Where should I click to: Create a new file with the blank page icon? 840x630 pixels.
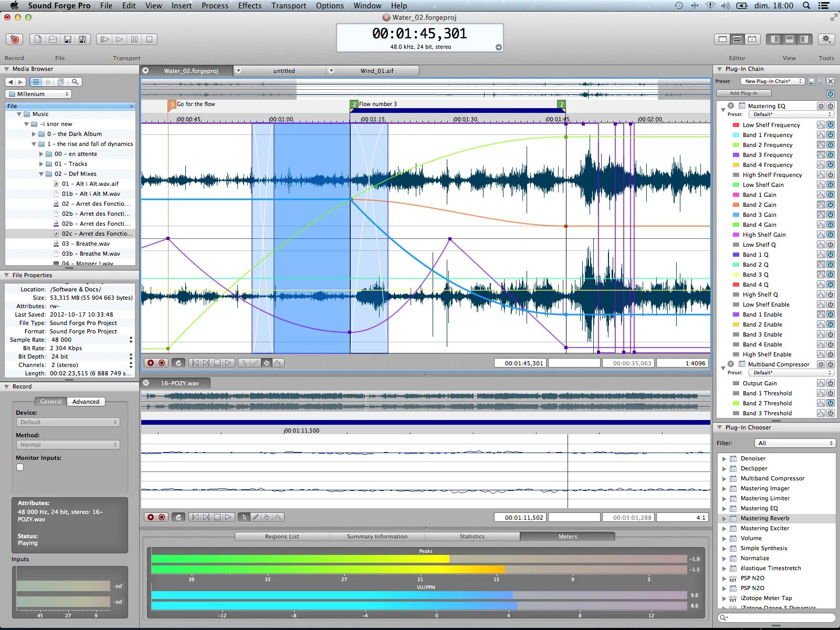[38, 39]
